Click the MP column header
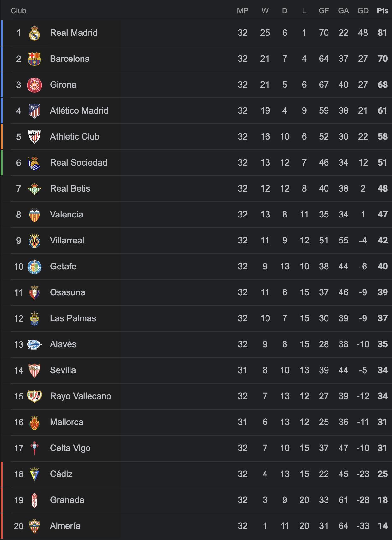The image size is (392, 540). [x=242, y=11]
